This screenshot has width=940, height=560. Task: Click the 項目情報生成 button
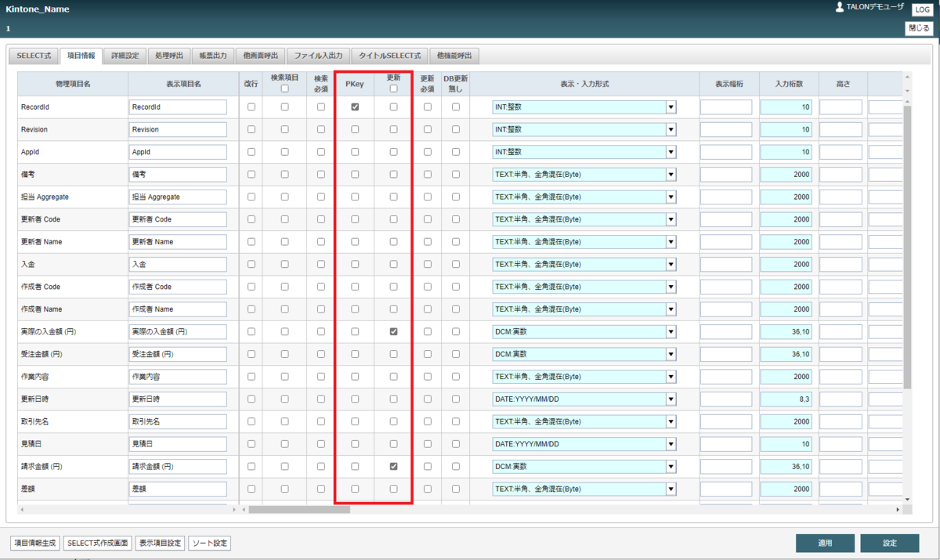point(35,543)
